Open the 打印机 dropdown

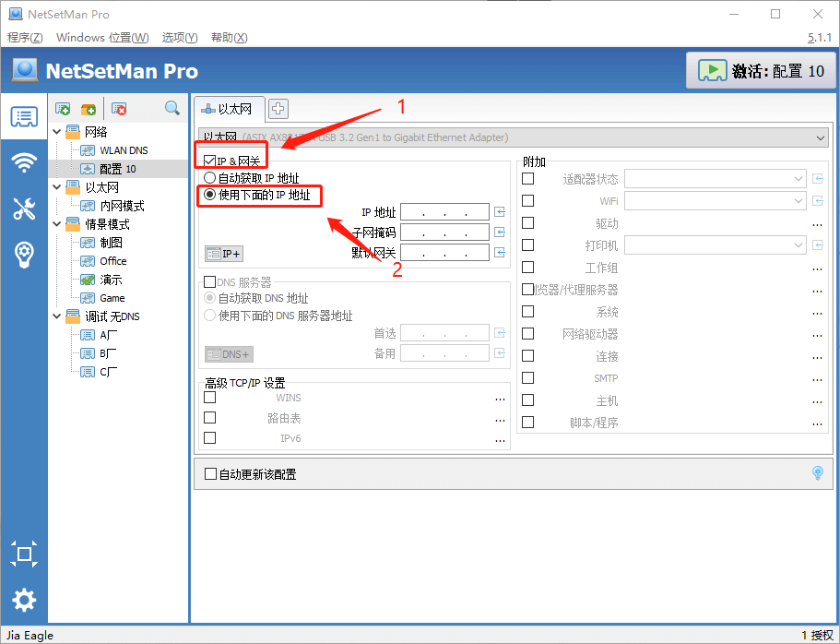716,245
